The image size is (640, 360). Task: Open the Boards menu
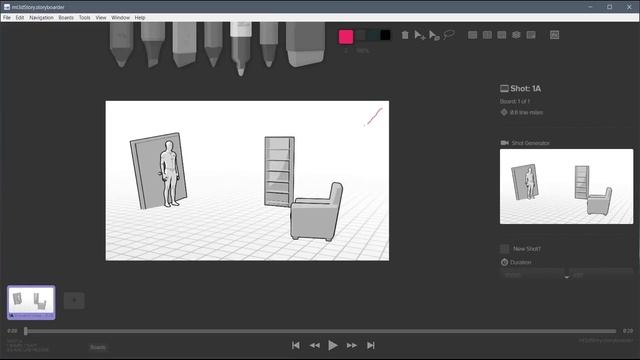[66, 18]
